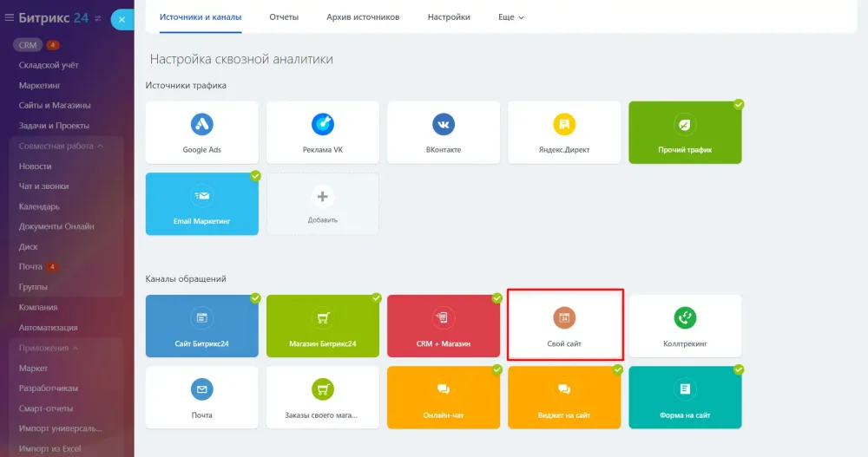Switch to the Архив источников tab
This screenshot has height=457, width=868.
(x=363, y=17)
